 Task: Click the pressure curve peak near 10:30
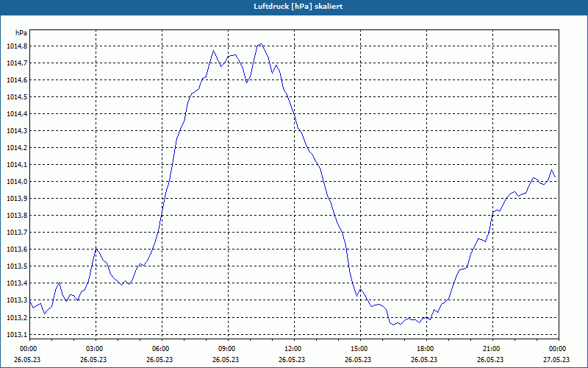[261, 44]
